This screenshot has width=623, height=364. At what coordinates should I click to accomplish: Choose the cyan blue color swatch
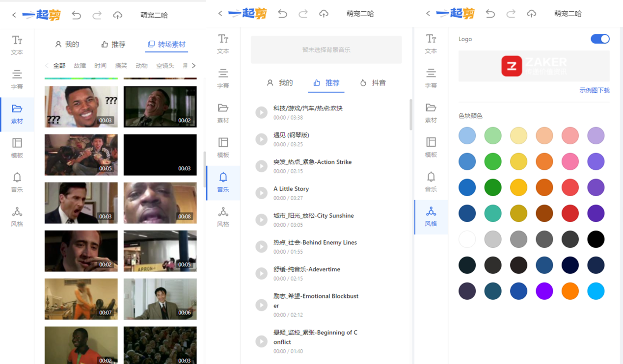596,291
